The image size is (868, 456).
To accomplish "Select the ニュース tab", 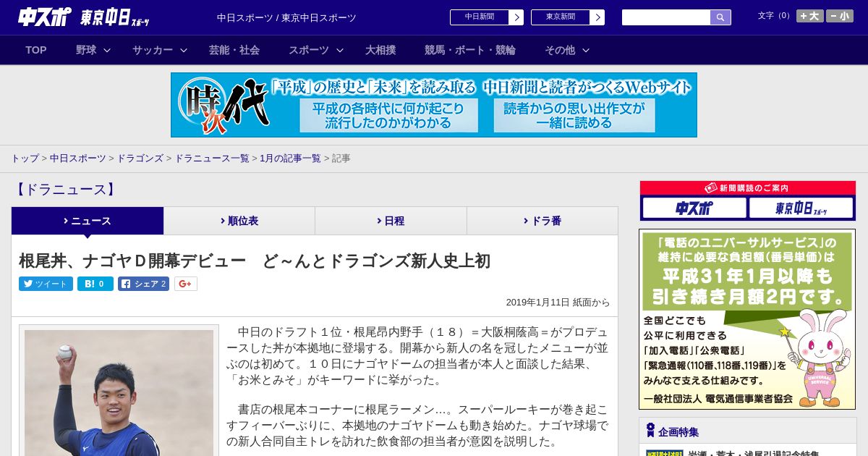I will pos(88,221).
